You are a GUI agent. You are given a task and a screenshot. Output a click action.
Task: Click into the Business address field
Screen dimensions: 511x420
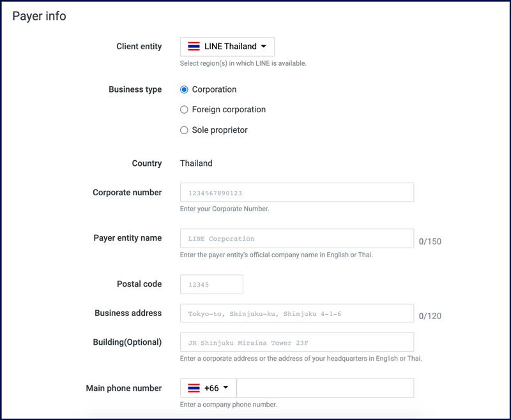click(x=297, y=313)
